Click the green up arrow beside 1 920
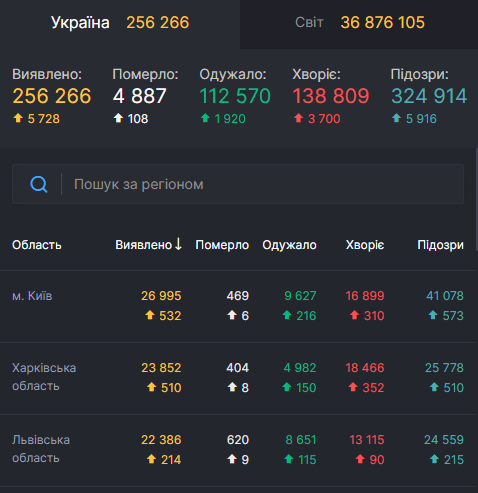Screen dimensions: 478x493 (205, 118)
